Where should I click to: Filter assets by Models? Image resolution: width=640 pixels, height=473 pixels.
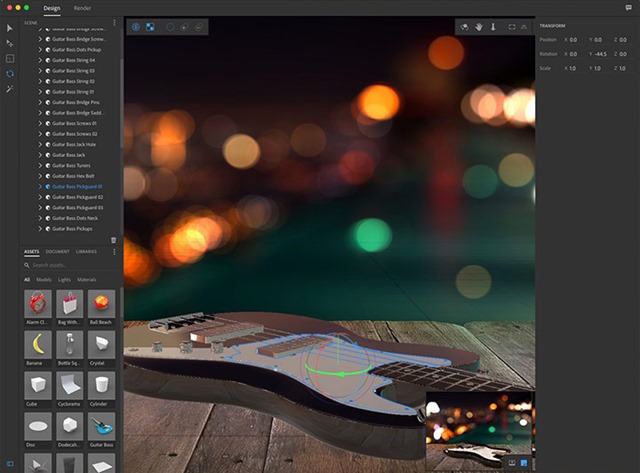click(44, 280)
